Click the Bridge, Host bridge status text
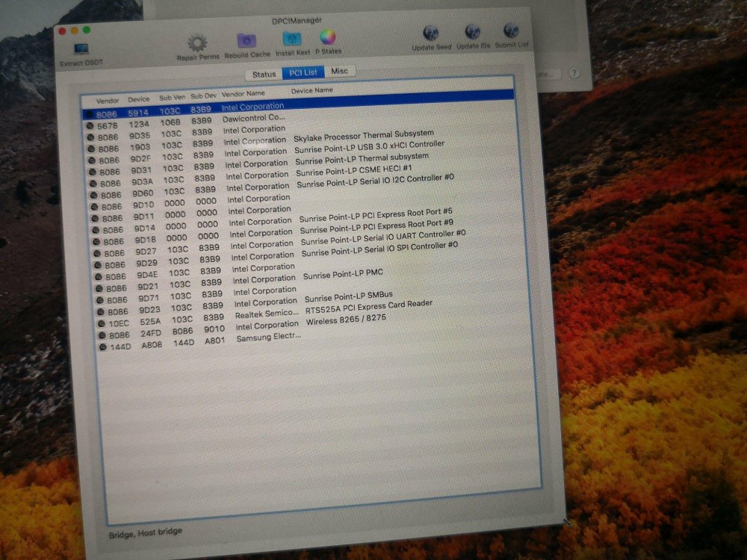Viewport: 747px width, 560px height. click(146, 533)
